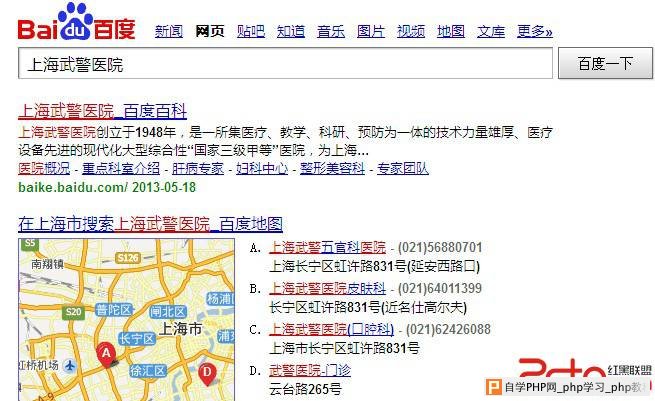Click the 长宁区 label on map
655x401 pixels.
click(137, 338)
